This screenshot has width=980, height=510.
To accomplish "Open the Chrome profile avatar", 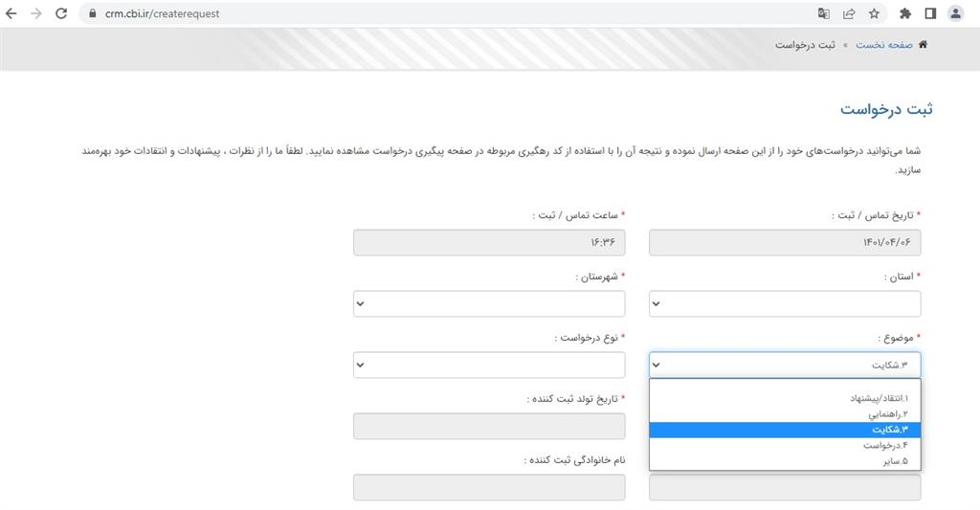I will (955, 13).
